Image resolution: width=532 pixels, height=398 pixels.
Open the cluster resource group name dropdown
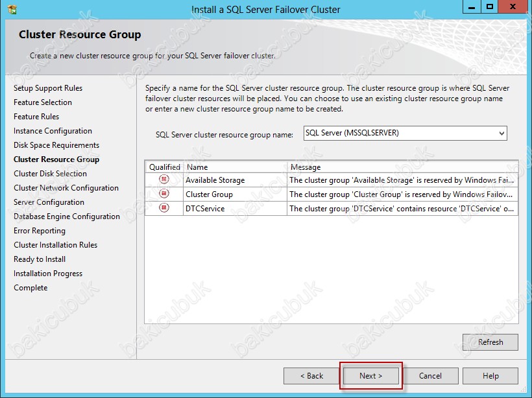[x=502, y=134]
